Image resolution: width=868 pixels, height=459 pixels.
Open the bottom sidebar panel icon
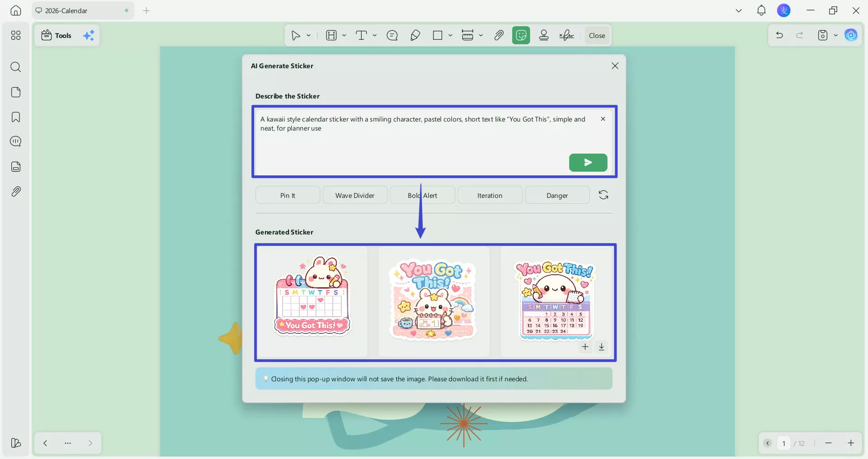(16, 443)
